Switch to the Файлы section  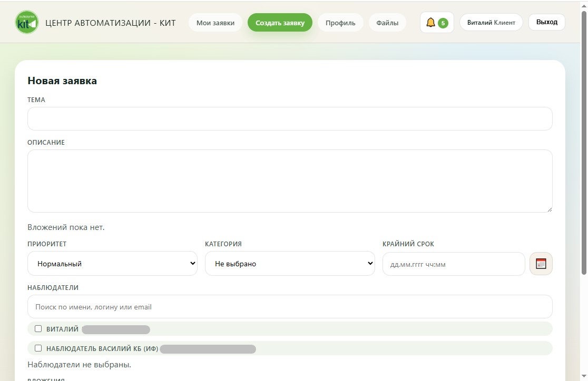pyautogui.click(x=387, y=23)
